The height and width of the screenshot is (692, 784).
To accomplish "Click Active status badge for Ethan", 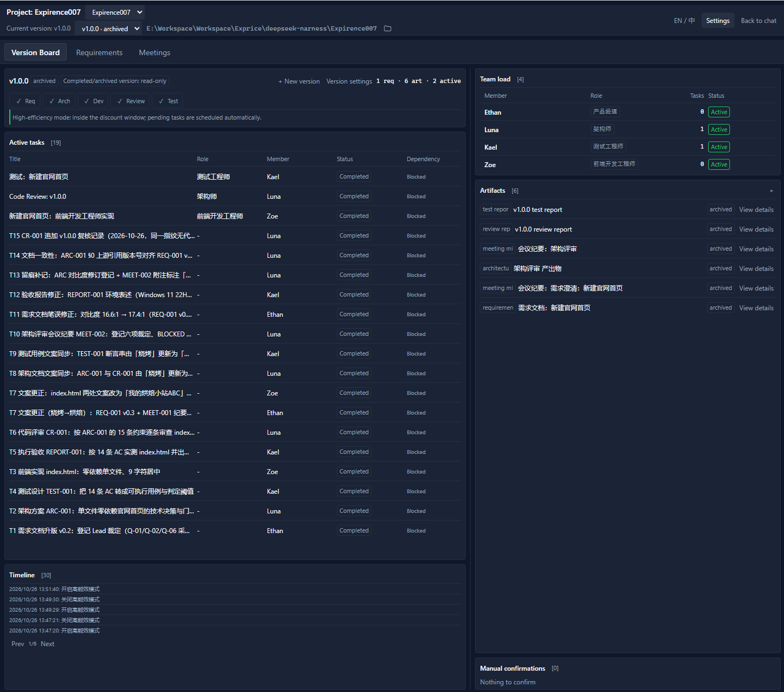I will pyautogui.click(x=718, y=112).
